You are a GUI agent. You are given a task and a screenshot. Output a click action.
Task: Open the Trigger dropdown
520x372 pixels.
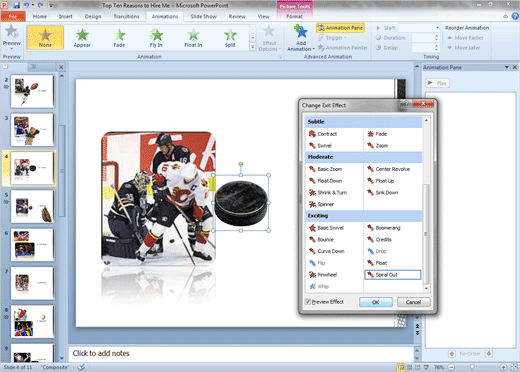(332, 38)
